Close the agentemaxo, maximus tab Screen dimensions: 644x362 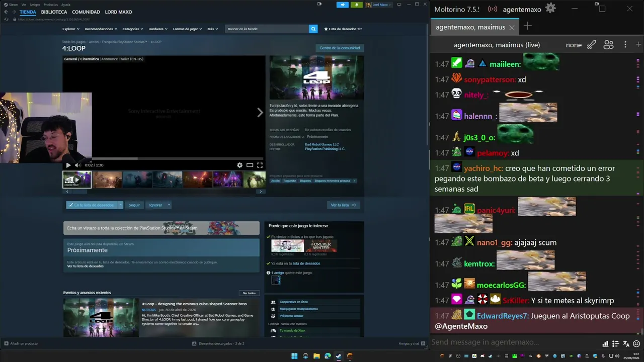(512, 28)
